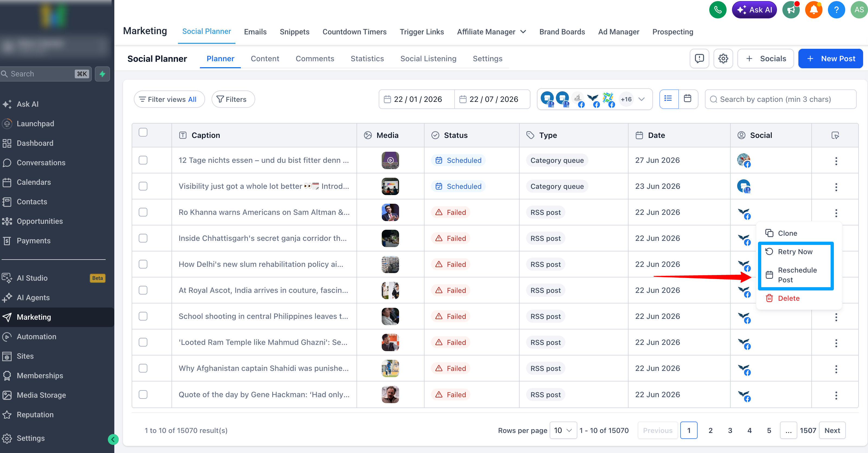Image resolution: width=868 pixels, height=453 pixels.
Task: Open three-dot menu for Ro Khanna row
Action: coord(836,213)
